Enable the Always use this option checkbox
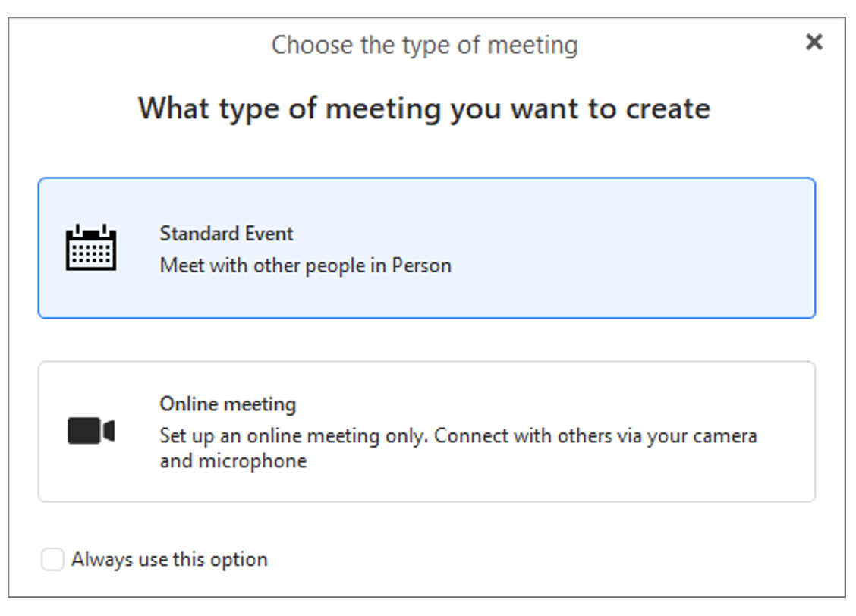The height and width of the screenshot is (616, 856). click(x=52, y=559)
